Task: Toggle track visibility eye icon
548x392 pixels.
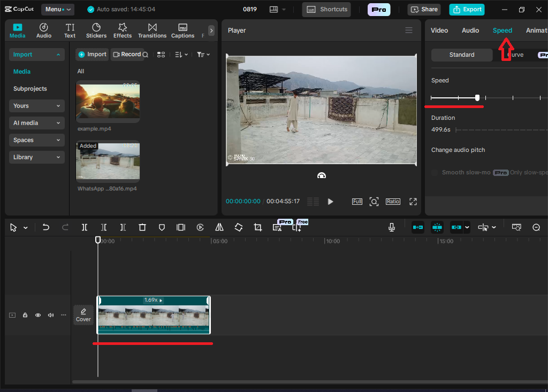Action: (x=38, y=315)
